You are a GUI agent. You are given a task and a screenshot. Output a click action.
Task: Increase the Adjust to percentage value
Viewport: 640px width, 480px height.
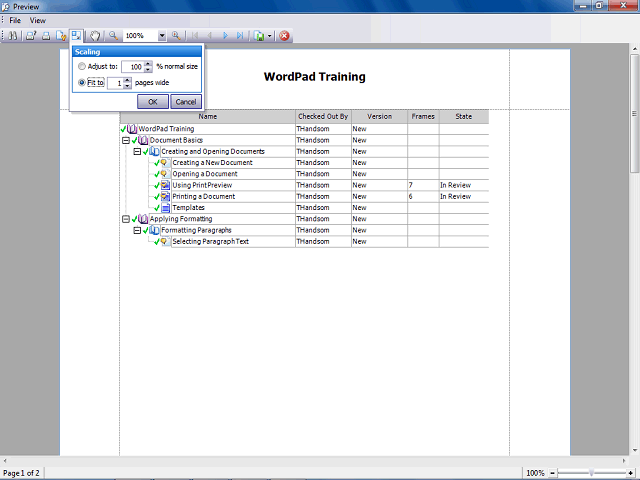pyautogui.click(x=148, y=64)
